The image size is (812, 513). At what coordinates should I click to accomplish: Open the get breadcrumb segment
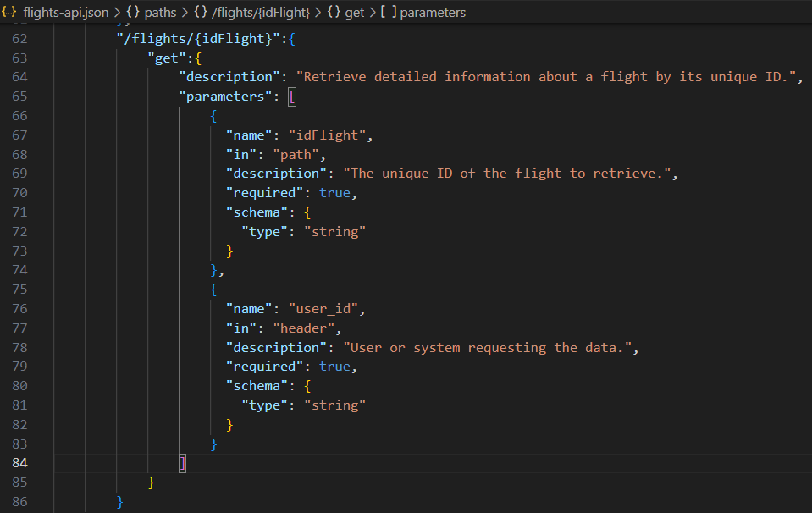pos(355,13)
